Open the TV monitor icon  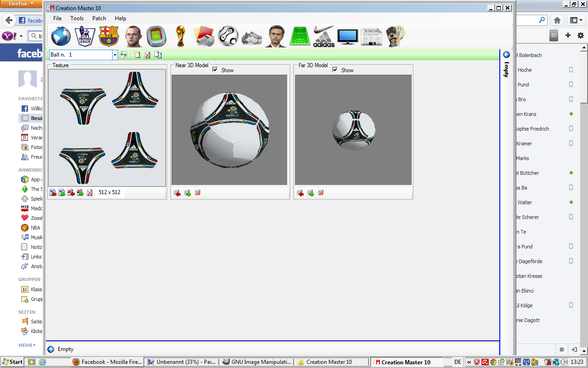(x=348, y=37)
